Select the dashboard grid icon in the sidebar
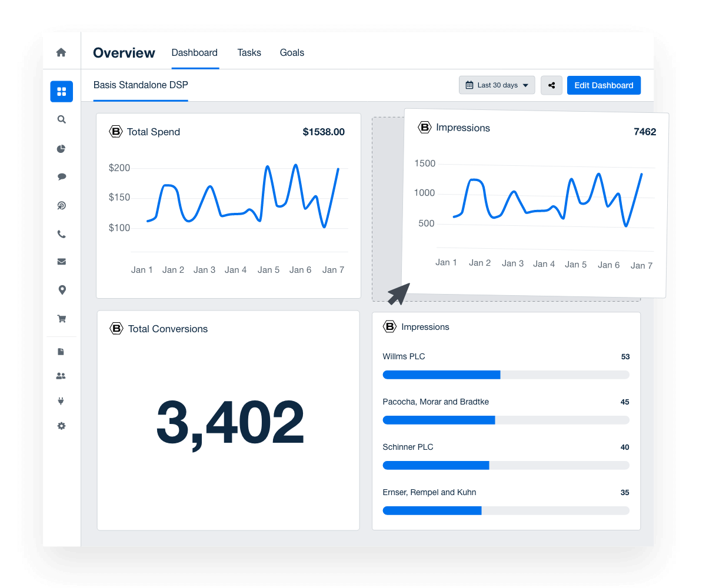Image resolution: width=706 pixels, height=588 pixels. pyautogui.click(x=61, y=91)
